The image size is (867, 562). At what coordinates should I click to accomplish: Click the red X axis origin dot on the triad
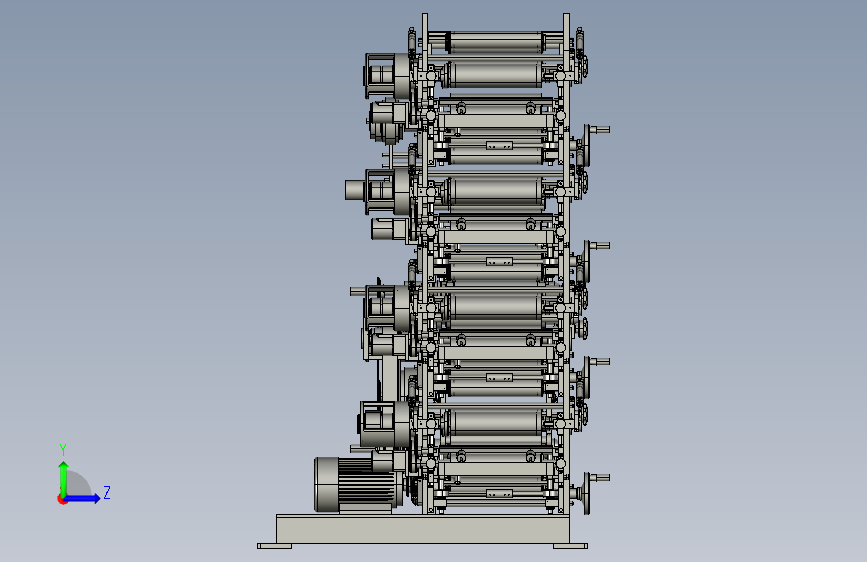[x=62, y=499]
